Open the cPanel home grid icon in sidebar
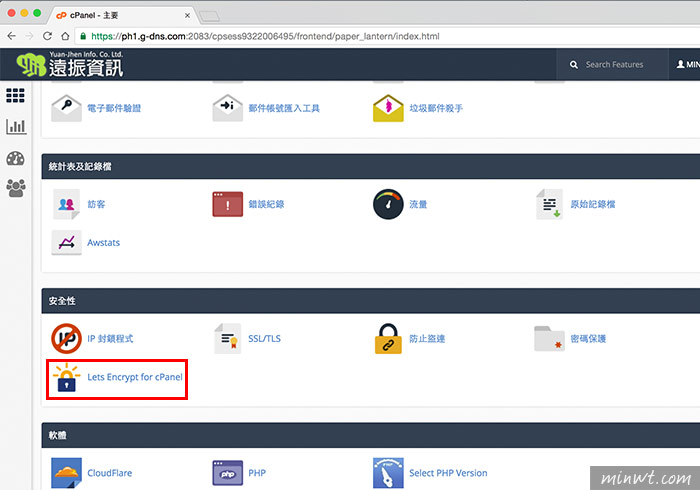 click(x=15, y=96)
